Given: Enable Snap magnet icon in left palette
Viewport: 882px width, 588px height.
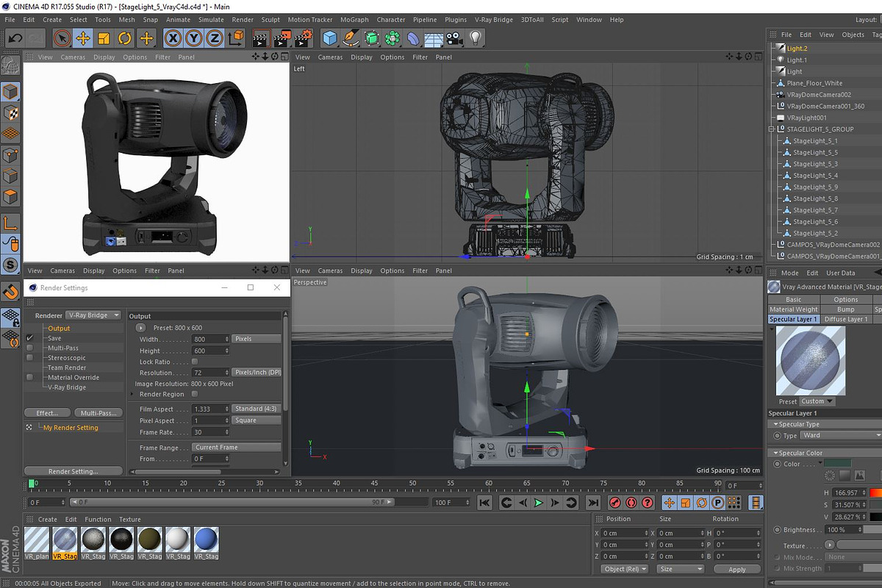Looking at the screenshot, I should (x=10, y=291).
